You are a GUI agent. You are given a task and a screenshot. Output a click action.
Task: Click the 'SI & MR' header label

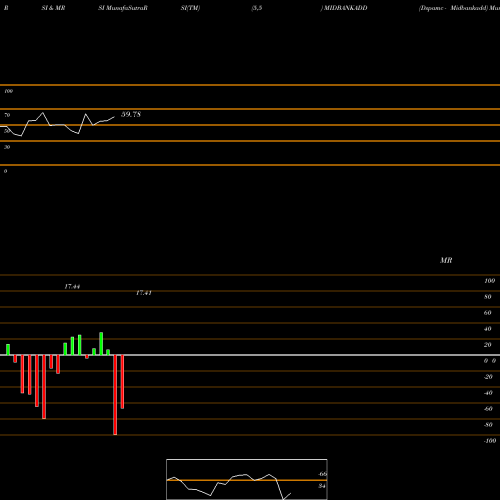point(53,8)
